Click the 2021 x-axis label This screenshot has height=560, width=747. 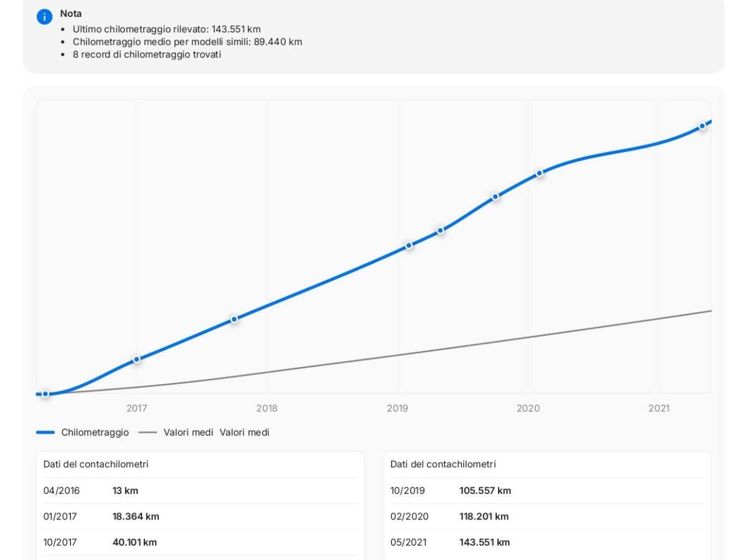pyautogui.click(x=659, y=409)
